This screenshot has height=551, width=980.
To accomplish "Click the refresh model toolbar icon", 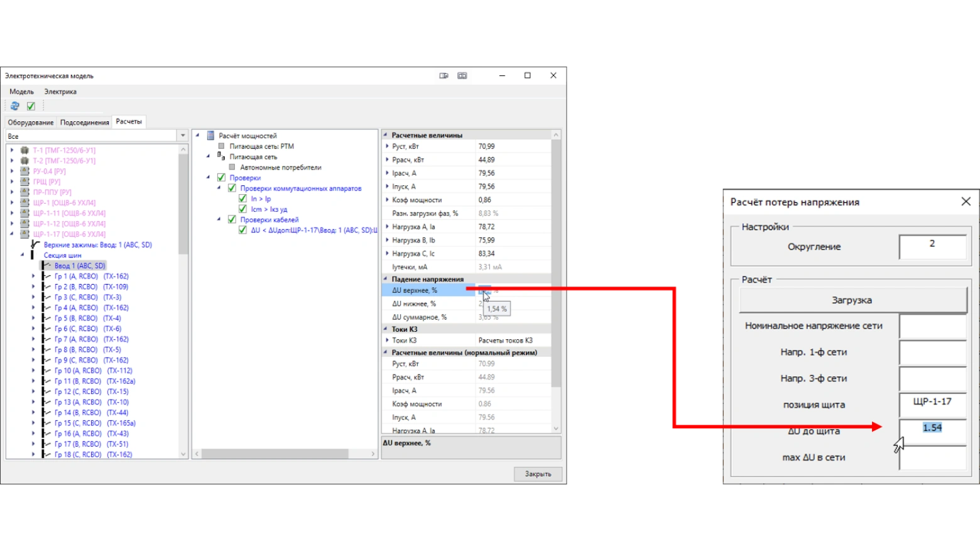I will tap(15, 106).
